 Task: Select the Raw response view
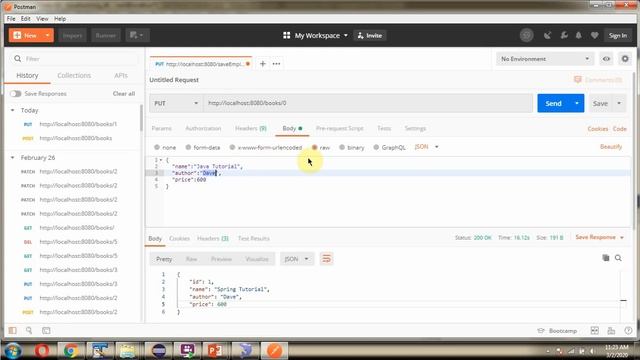(x=191, y=259)
